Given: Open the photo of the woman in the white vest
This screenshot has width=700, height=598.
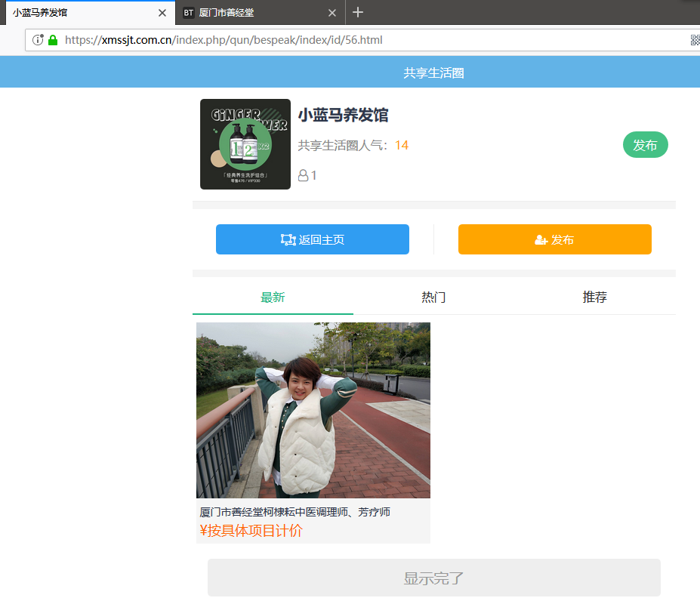Looking at the screenshot, I should [x=313, y=410].
